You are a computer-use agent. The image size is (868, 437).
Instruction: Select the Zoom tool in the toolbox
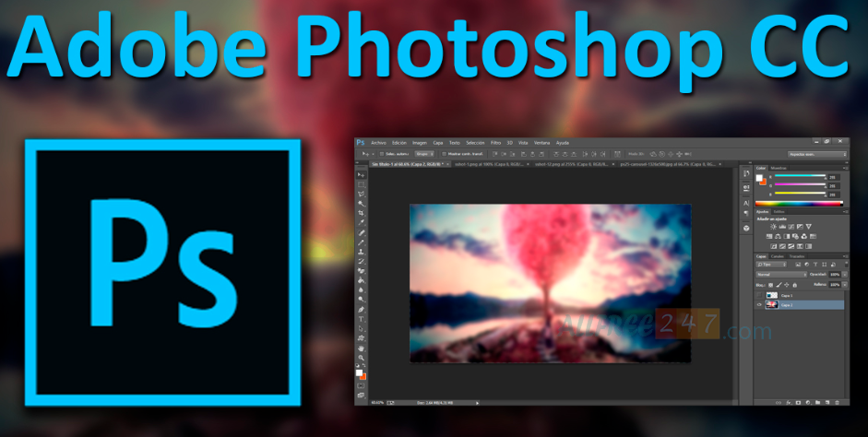click(362, 358)
